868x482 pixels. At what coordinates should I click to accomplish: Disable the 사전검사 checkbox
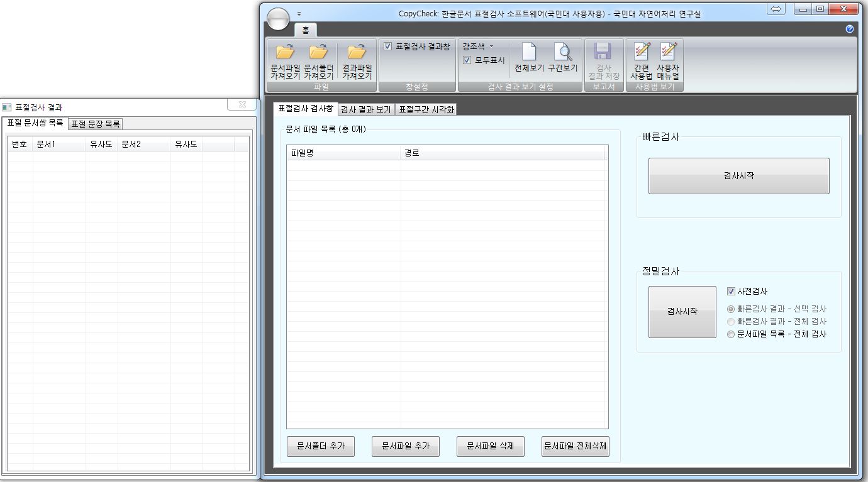coord(731,292)
